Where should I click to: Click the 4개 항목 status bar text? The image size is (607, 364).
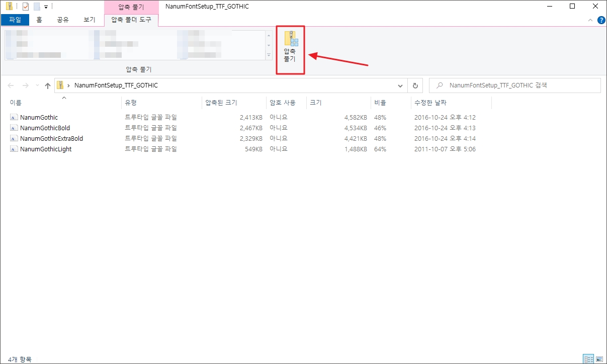point(20,359)
